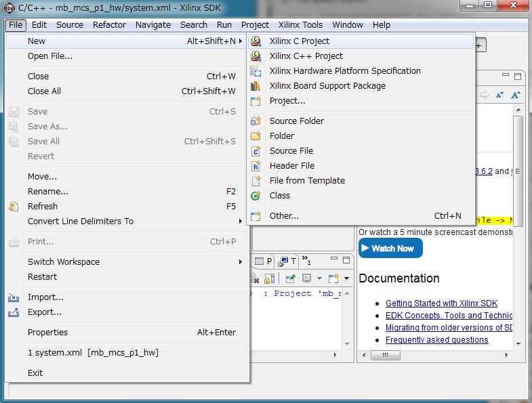Open recent file 1 system.xml
Image resolution: width=532 pixels, height=403 pixels.
click(127, 353)
